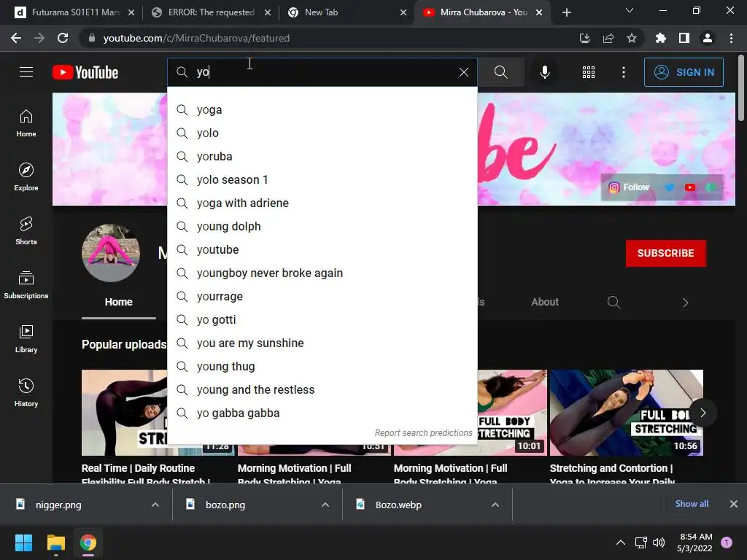Open 'Real Time | Daily Routine' video title
The image size is (747, 560).
(x=145, y=474)
